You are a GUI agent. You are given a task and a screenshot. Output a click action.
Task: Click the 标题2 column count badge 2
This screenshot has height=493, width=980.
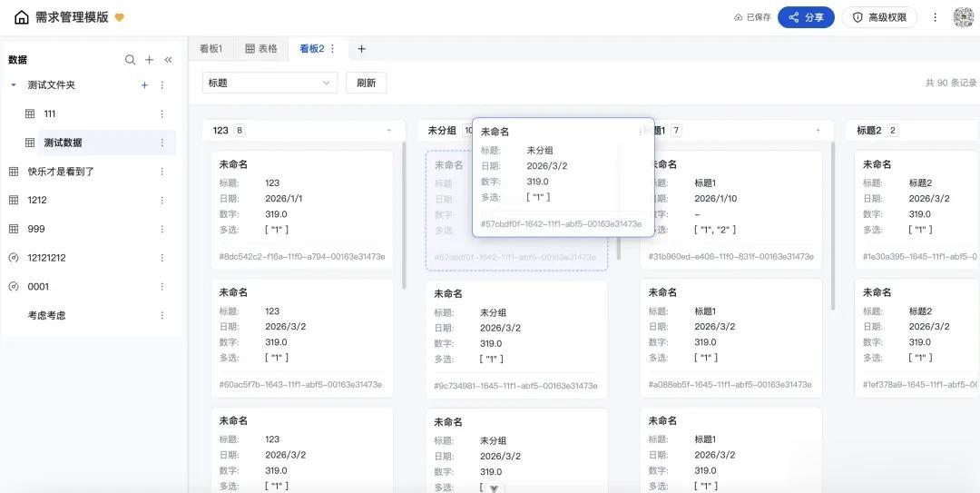(x=893, y=131)
